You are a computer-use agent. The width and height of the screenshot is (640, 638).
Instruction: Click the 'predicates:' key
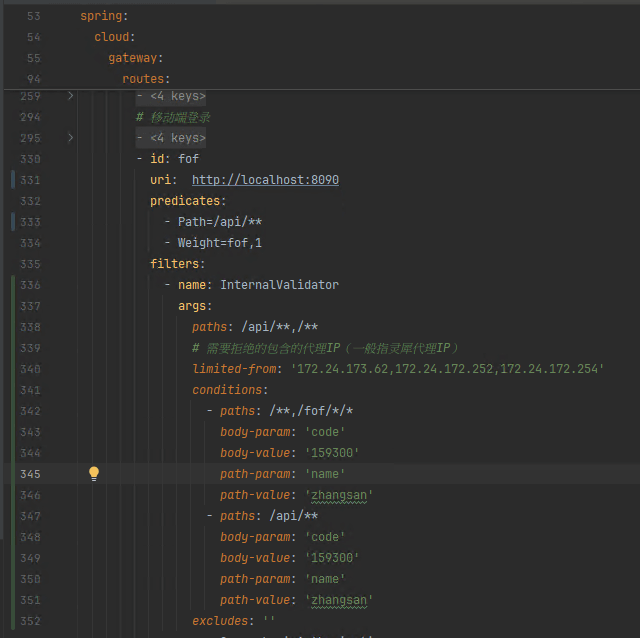click(x=188, y=201)
